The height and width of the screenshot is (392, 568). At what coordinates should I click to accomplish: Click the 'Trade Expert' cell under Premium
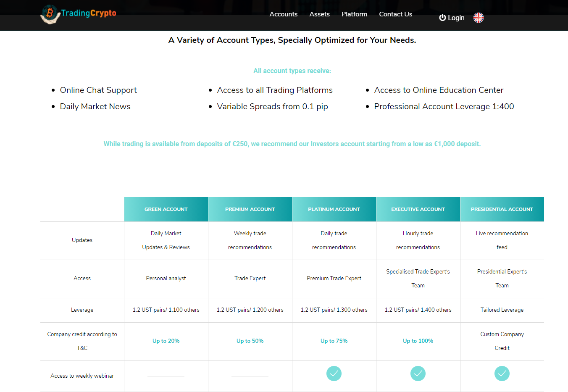click(250, 279)
